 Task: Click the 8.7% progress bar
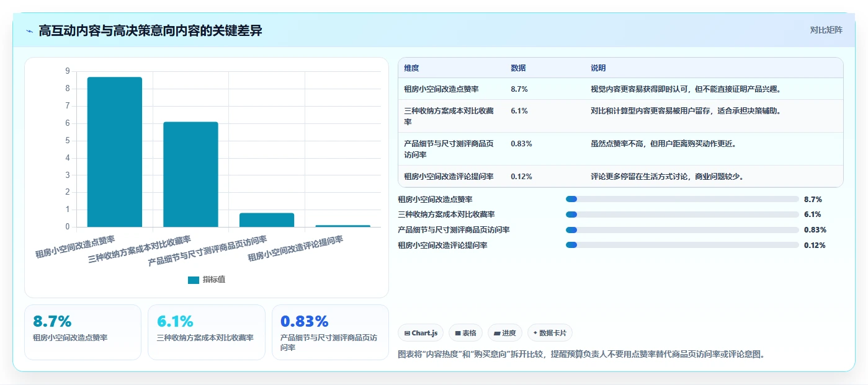(x=682, y=199)
